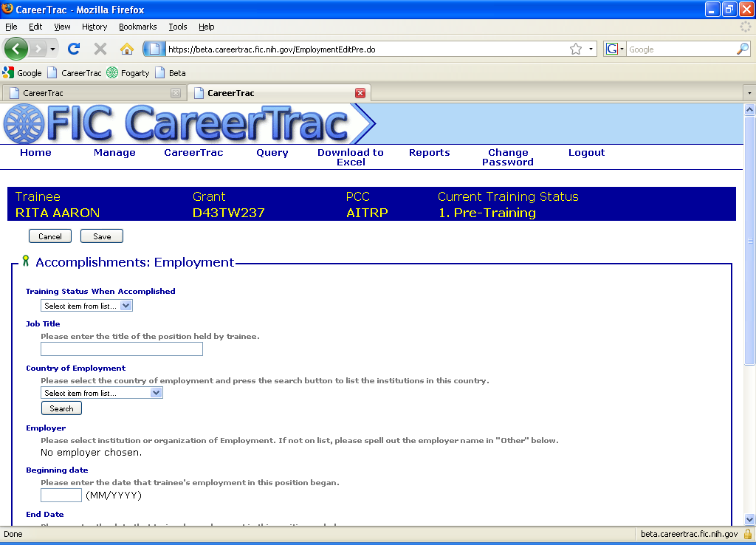This screenshot has width=756, height=545.
Task: Click the FIC CareerTrac globe logo
Action: click(x=24, y=124)
